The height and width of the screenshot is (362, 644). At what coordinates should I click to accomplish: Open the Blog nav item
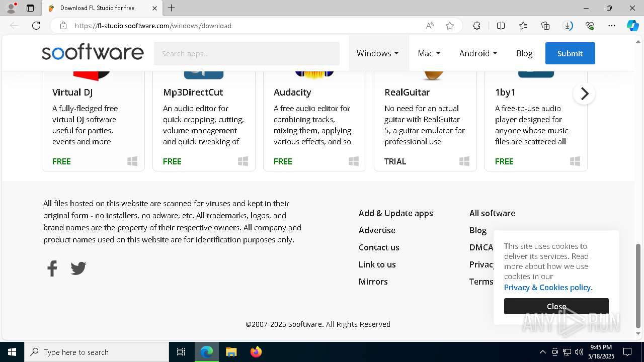(x=524, y=53)
